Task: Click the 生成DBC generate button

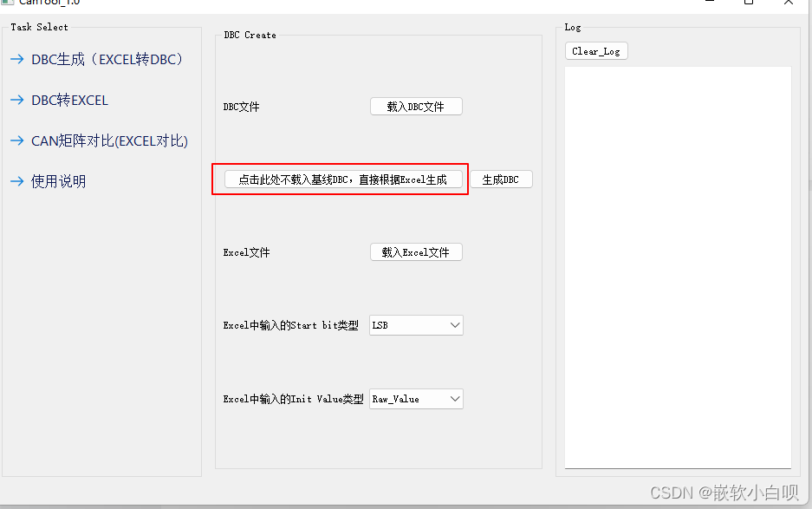Action: (x=503, y=179)
